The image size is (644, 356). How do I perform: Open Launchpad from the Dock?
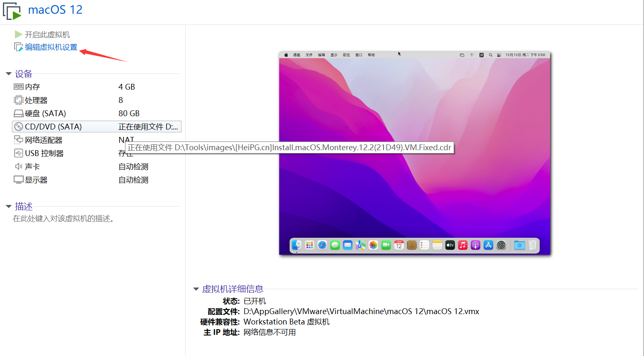[309, 245]
